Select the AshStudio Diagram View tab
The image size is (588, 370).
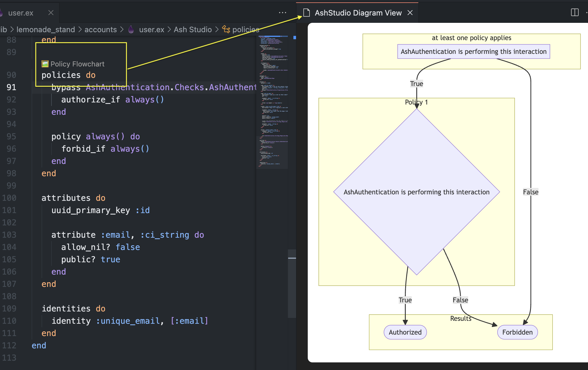358,13
